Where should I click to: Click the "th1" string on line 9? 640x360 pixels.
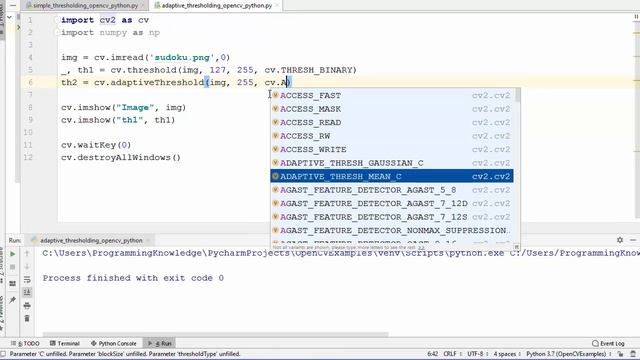pyautogui.click(x=129, y=120)
